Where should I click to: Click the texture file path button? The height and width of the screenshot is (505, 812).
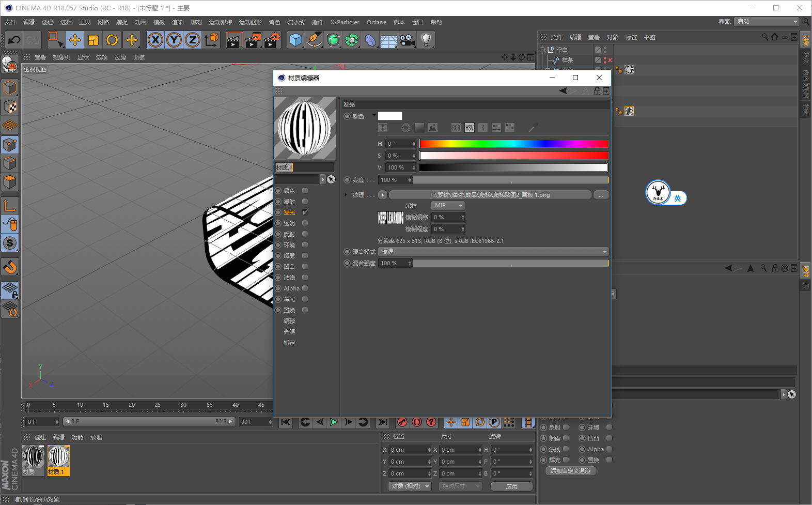click(490, 195)
